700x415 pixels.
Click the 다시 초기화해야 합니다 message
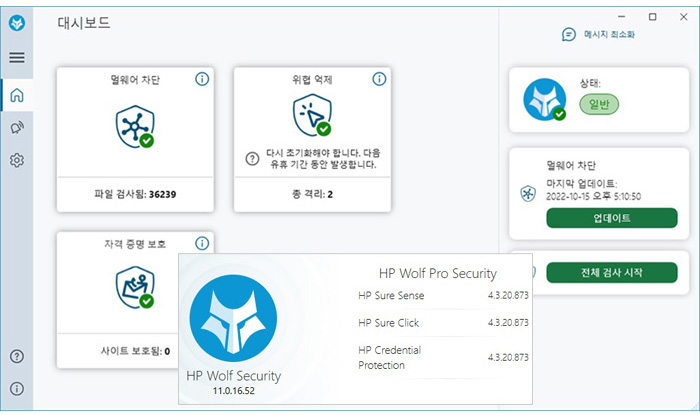(x=323, y=158)
